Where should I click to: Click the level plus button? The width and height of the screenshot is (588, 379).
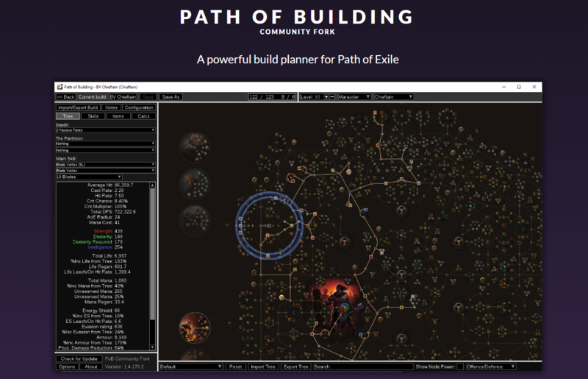click(x=326, y=96)
